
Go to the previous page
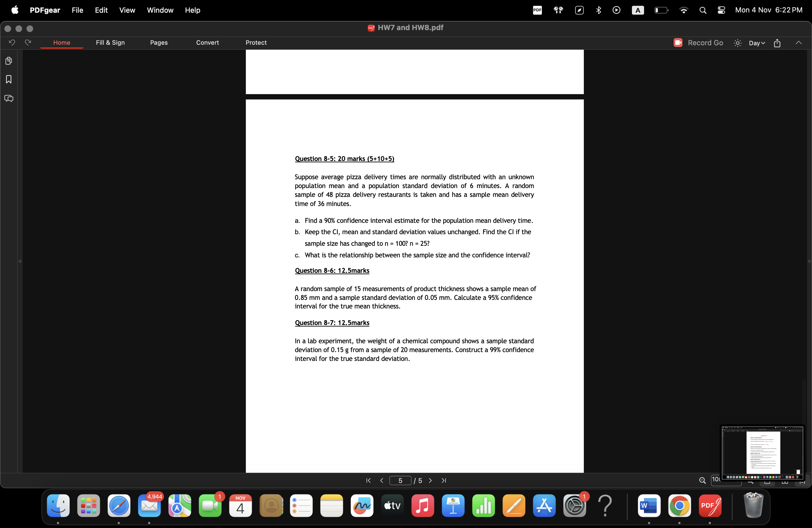click(382, 481)
